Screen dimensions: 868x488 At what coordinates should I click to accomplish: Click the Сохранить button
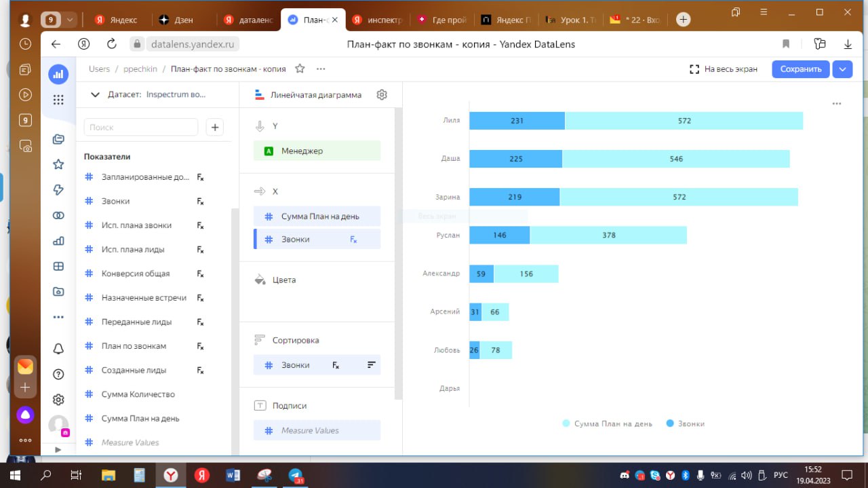800,69
